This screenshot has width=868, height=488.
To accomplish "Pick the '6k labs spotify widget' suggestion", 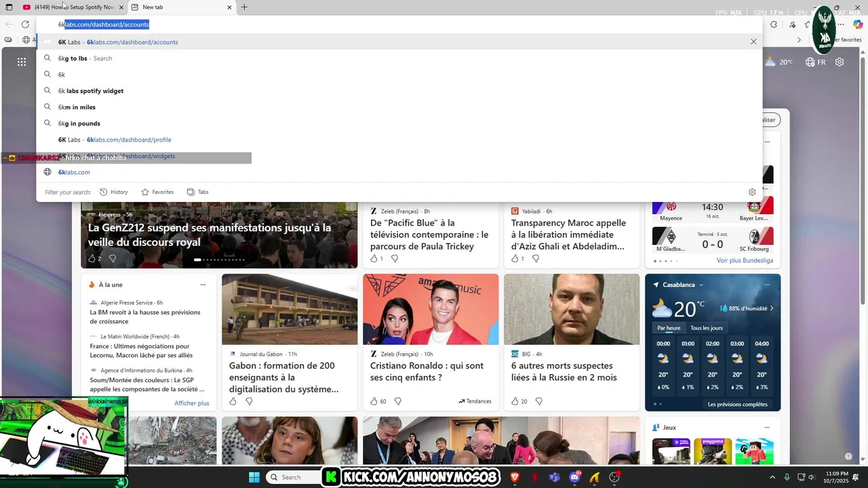I will click(400, 91).
